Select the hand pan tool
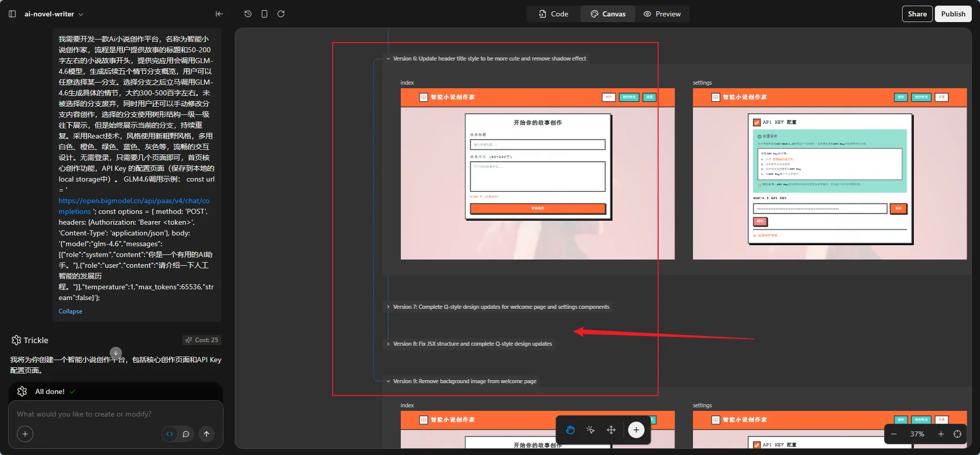980x455 pixels. pyautogui.click(x=570, y=430)
